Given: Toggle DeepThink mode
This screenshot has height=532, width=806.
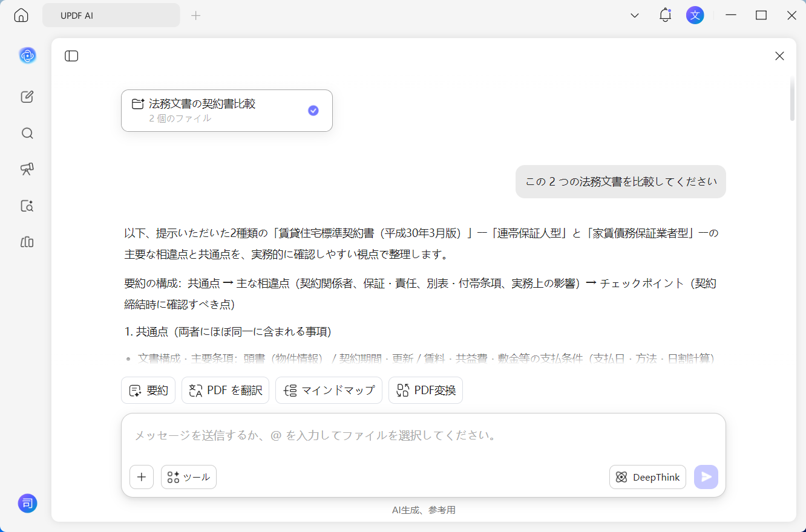Looking at the screenshot, I should coord(647,477).
